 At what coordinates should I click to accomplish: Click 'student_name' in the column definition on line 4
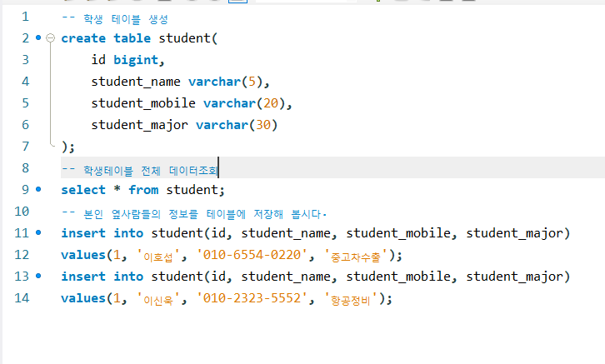tap(136, 82)
